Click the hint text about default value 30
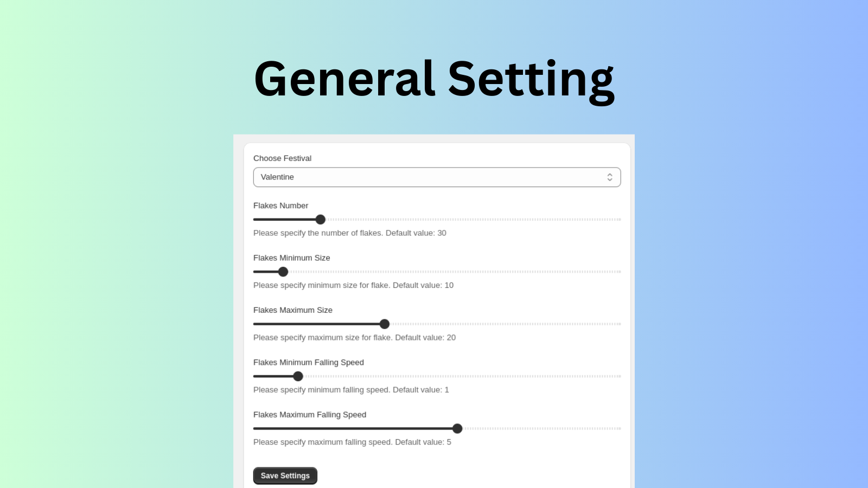868x488 pixels. click(349, 233)
